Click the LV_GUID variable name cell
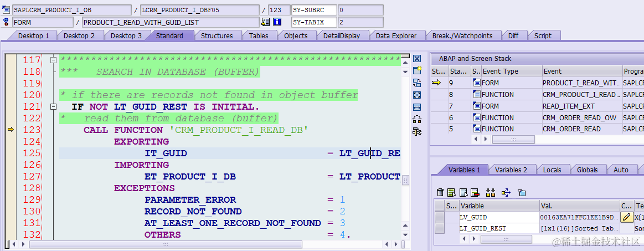The height and width of the screenshot is (251, 644). point(499,217)
